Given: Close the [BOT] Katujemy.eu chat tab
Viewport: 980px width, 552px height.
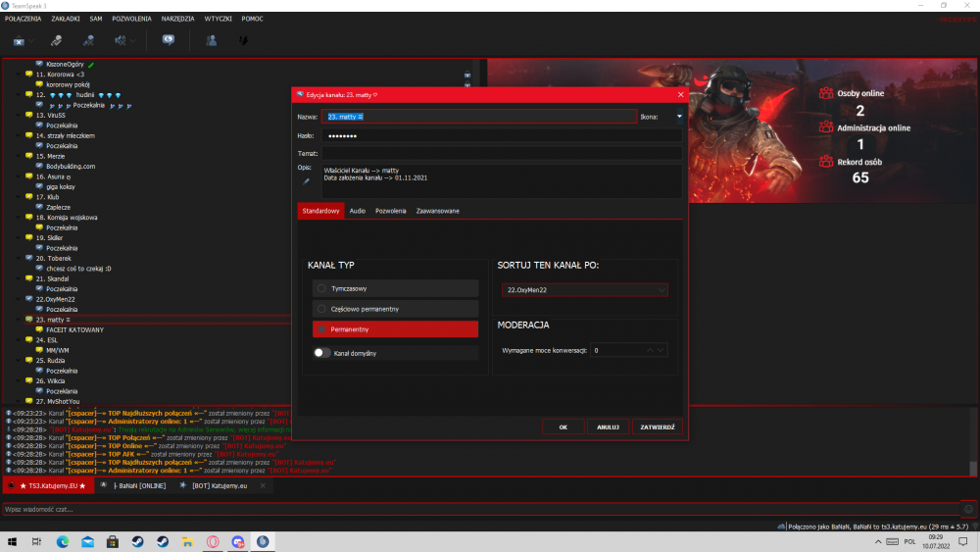Looking at the screenshot, I should pyautogui.click(x=263, y=485).
